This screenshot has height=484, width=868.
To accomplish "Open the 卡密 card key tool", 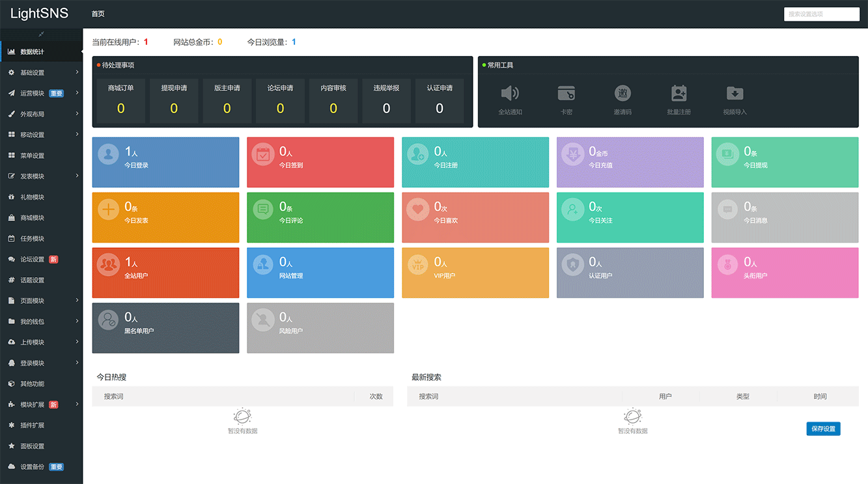I will click(x=566, y=94).
